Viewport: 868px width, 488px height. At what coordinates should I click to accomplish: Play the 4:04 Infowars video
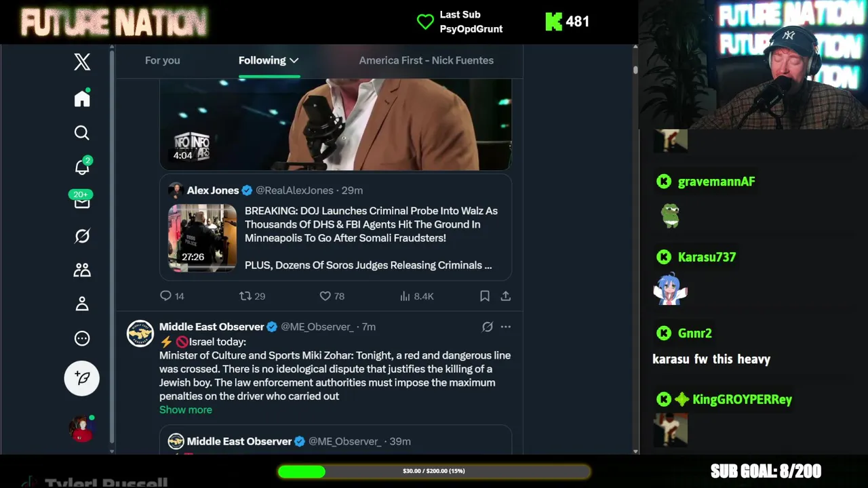(x=336, y=124)
